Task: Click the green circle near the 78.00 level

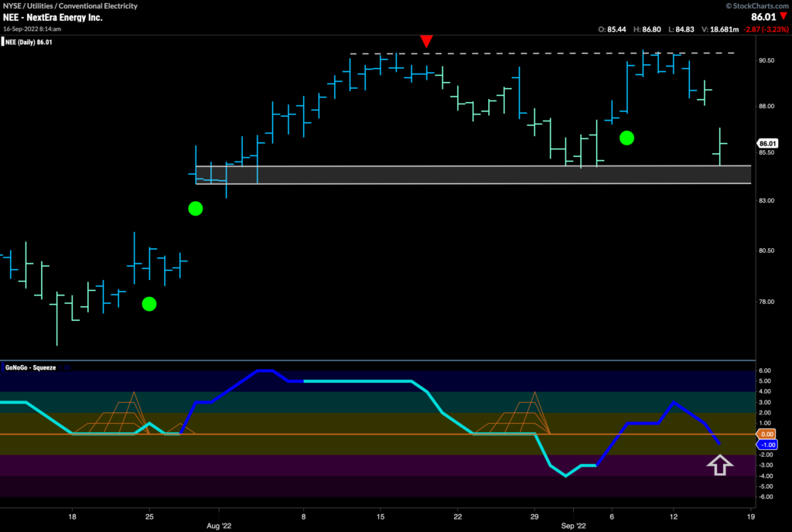Action: 149,304
